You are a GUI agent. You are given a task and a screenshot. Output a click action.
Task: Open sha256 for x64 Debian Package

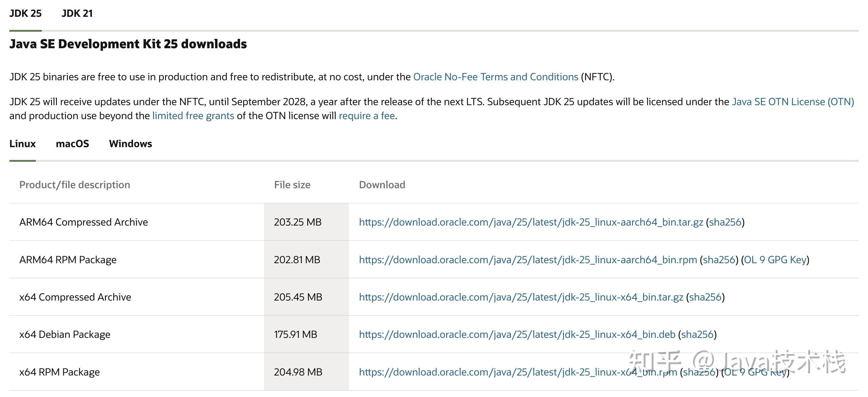click(x=697, y=335)
